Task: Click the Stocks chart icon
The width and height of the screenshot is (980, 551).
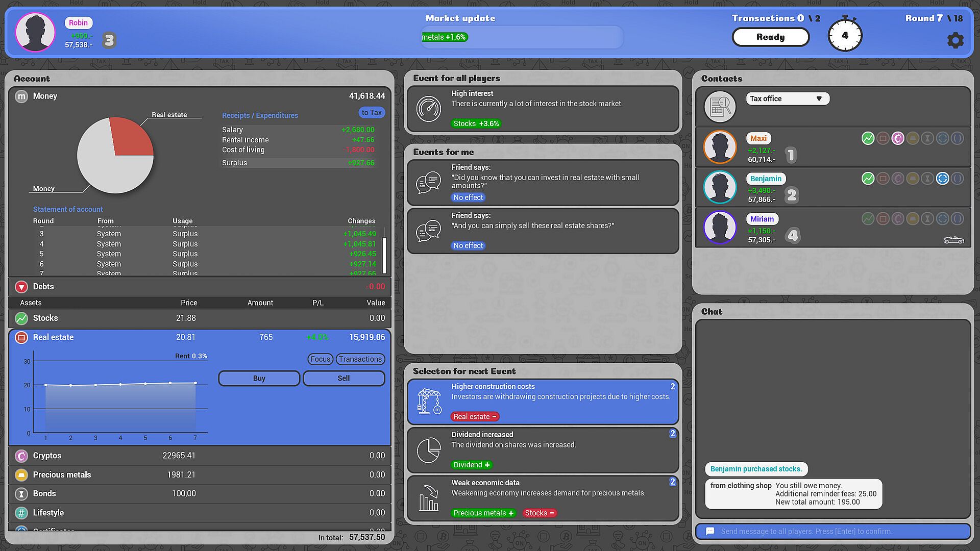Action: click(x=21, y=318)
